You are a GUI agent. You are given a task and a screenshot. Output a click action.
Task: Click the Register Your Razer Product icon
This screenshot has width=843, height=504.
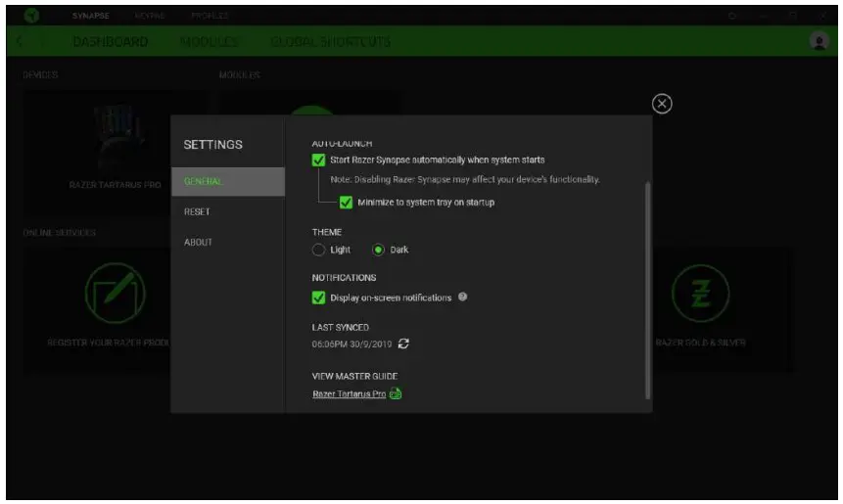[x=116, y=293]
